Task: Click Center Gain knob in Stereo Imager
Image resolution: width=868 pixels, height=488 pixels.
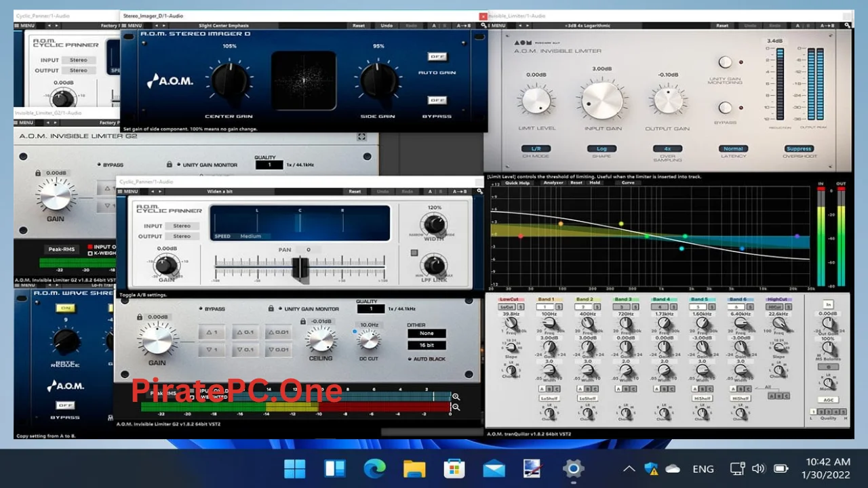Action: pos(229,81)
